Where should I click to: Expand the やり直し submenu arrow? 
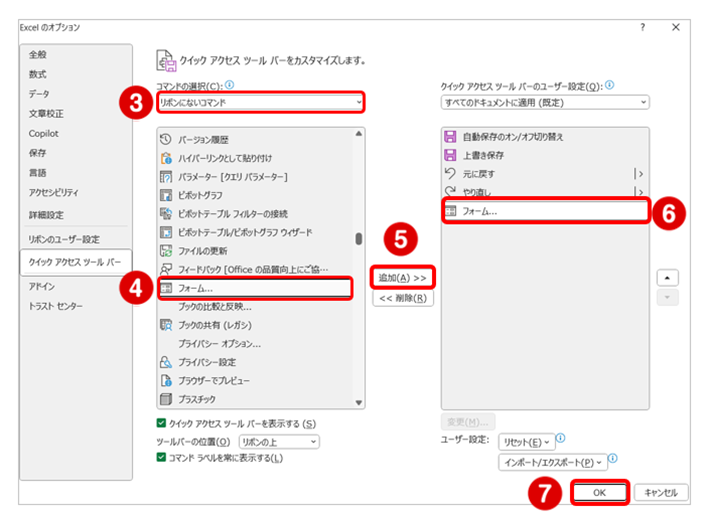click(639, 192)
